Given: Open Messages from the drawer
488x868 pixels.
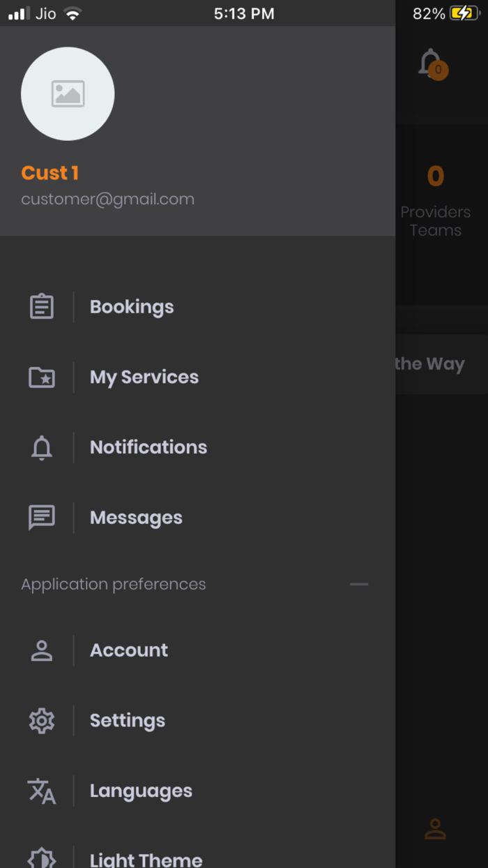Looking at the screenshot, I should [x=136, y=518].
